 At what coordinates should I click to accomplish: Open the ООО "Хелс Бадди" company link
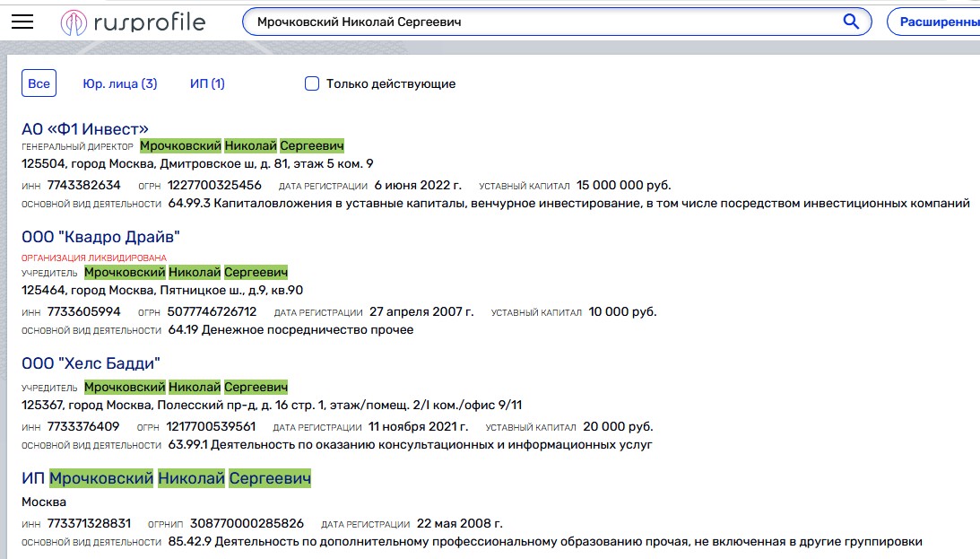coord(91,363)
